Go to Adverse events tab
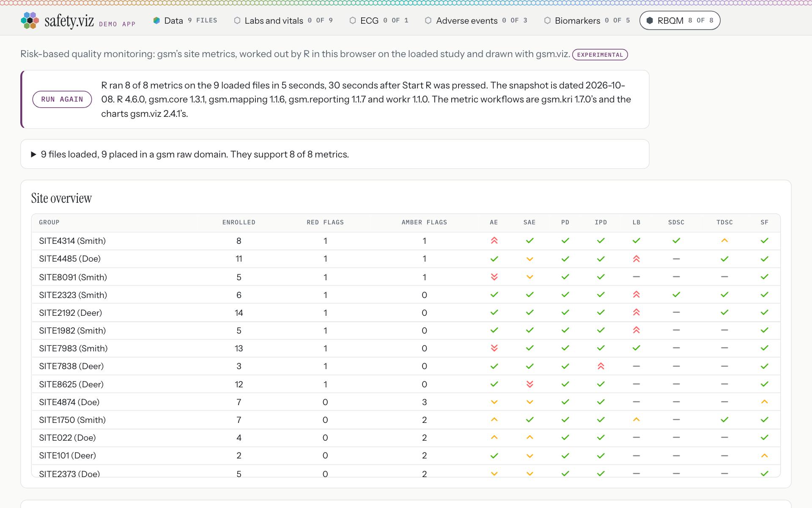This screenshot has width=812, height=508. [x=476, y=20]
